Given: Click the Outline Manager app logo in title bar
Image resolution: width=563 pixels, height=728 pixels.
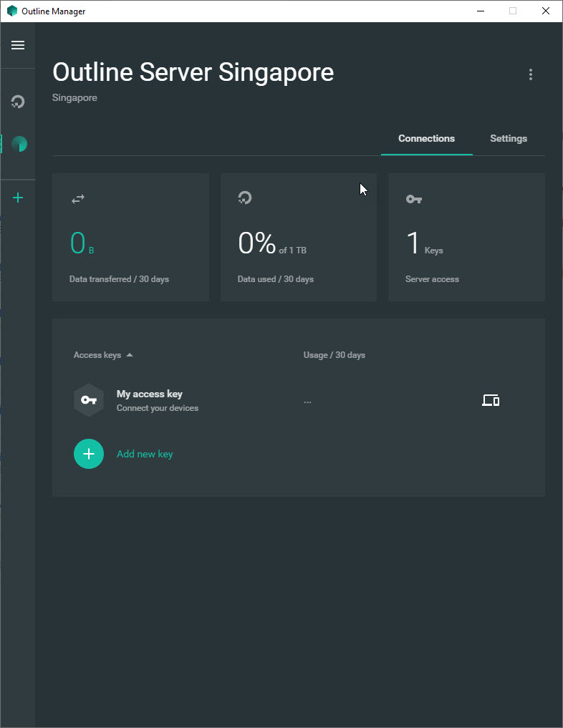Looking at the screenshot, I should (12, 11).
